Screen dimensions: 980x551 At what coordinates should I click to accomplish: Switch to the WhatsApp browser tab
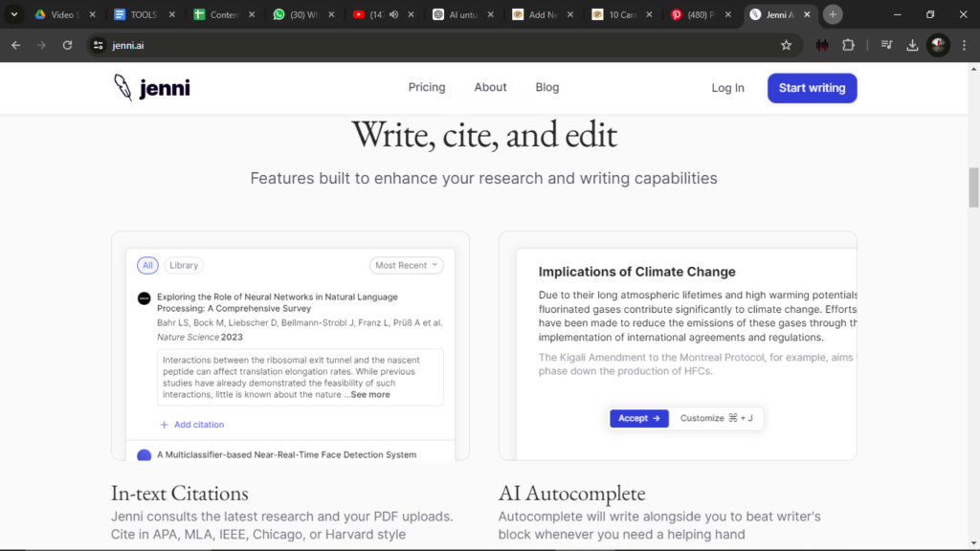pos(298,14)
